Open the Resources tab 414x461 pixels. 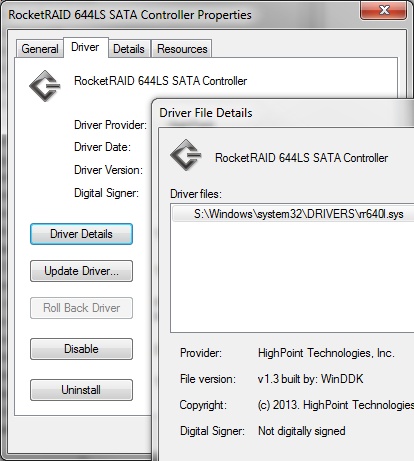(x=182, y=49)
